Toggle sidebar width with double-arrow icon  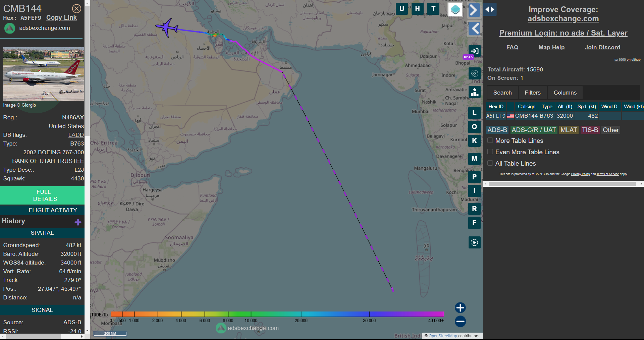[x=490, y=9]
